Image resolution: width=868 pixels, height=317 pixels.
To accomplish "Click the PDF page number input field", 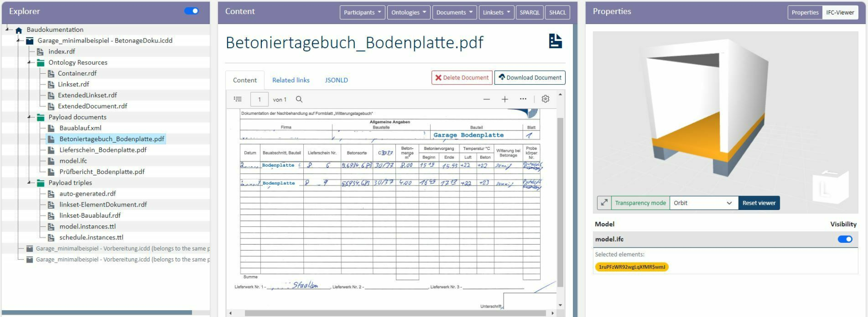I will [259, 99].
